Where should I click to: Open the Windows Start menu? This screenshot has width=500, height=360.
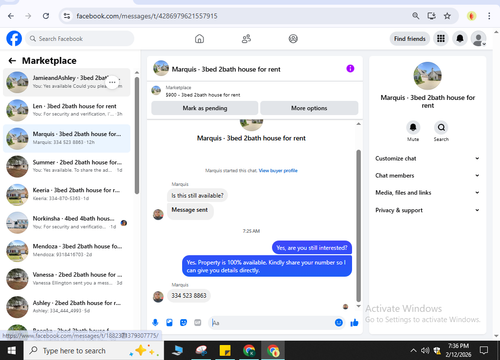coord(12,350)
